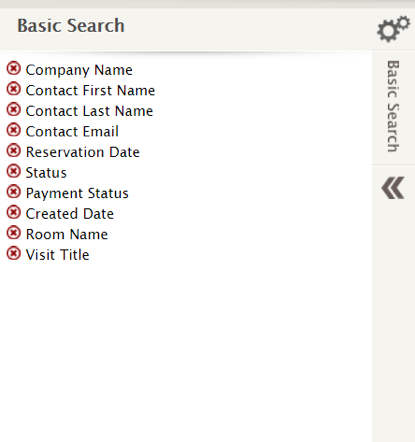Remove the Company Name search field

pyautogui.click(x=14, y=69)
